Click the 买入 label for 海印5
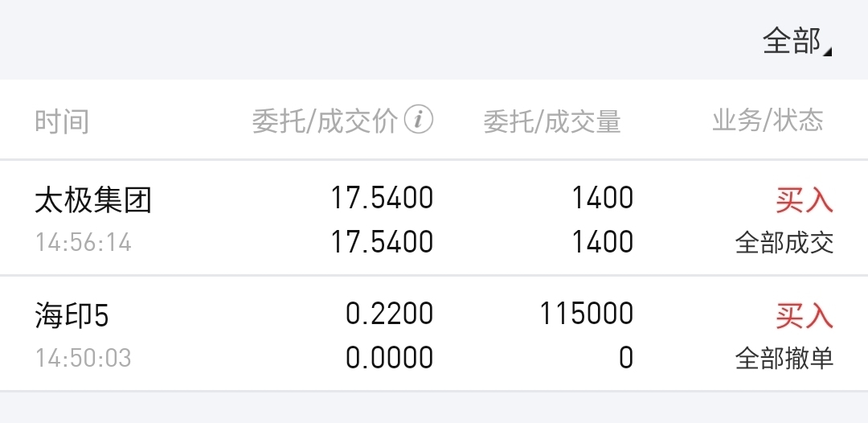868x423 pixels. pyautogui.click(x=805, y=316)
